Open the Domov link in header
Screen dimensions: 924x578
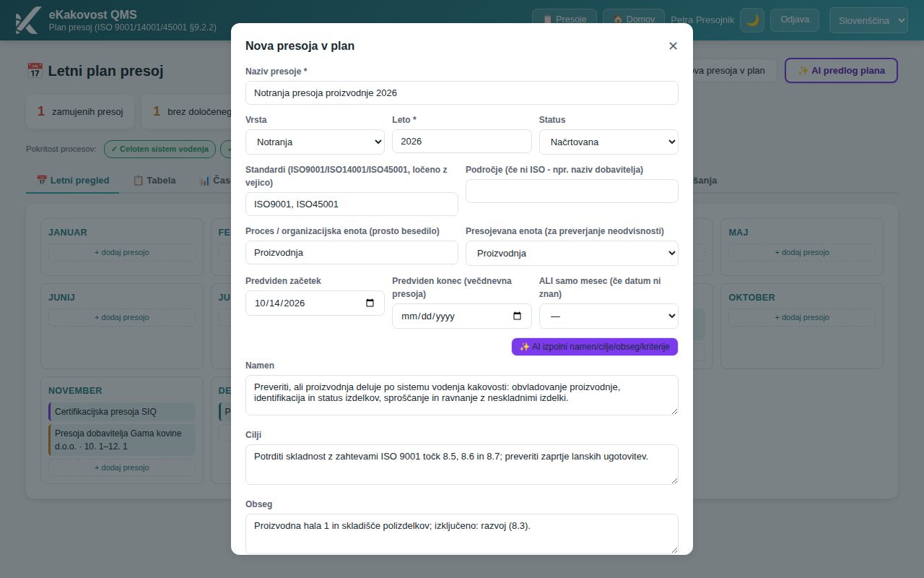(634, 20)
